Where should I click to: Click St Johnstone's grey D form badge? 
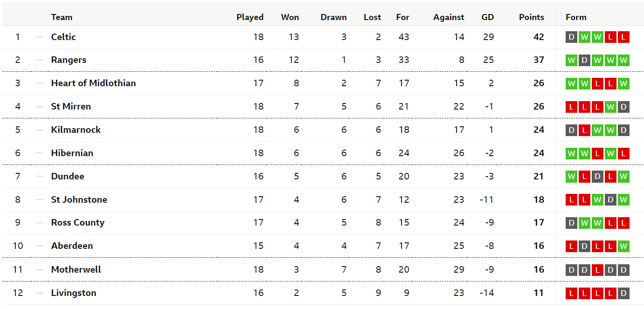[610, 200]
